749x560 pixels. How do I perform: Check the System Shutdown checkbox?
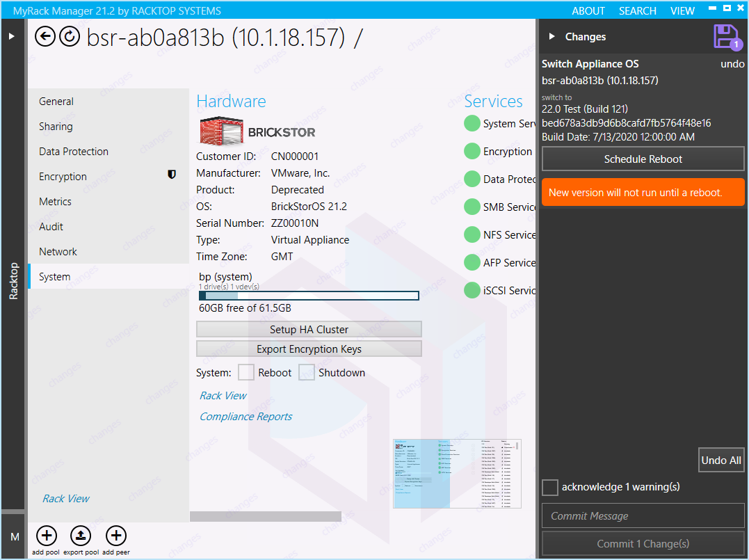coord(307,372)
